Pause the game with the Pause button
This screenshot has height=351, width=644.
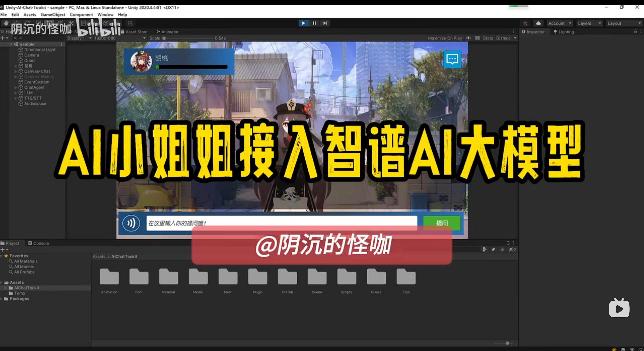pyautogui.click(x=314, y=23)
